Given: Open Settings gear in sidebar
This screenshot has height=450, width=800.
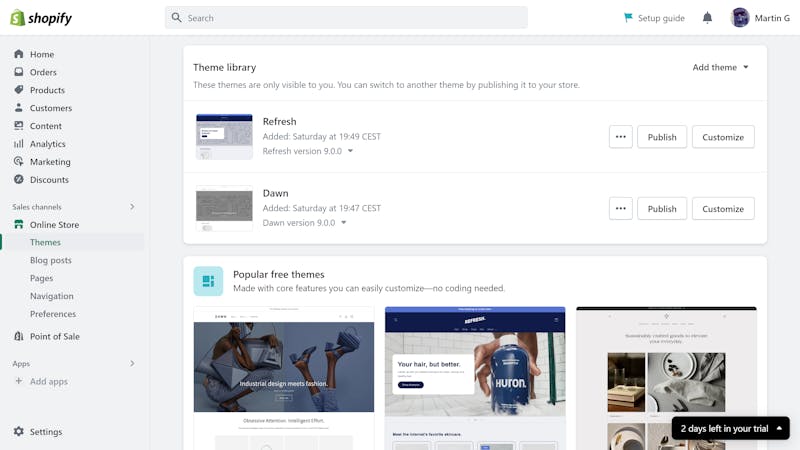Looking at the screenshot, I should tap(19, 432).
